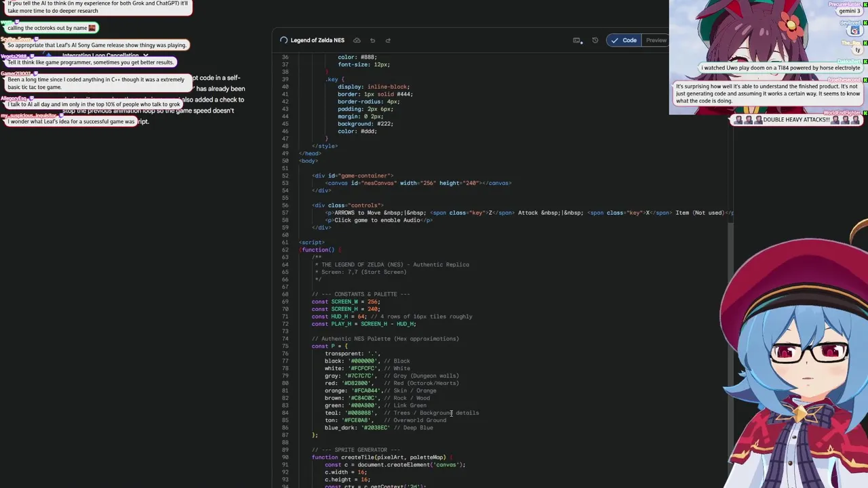Click the undo arrow in the canvas header

[x=372, y=40]
